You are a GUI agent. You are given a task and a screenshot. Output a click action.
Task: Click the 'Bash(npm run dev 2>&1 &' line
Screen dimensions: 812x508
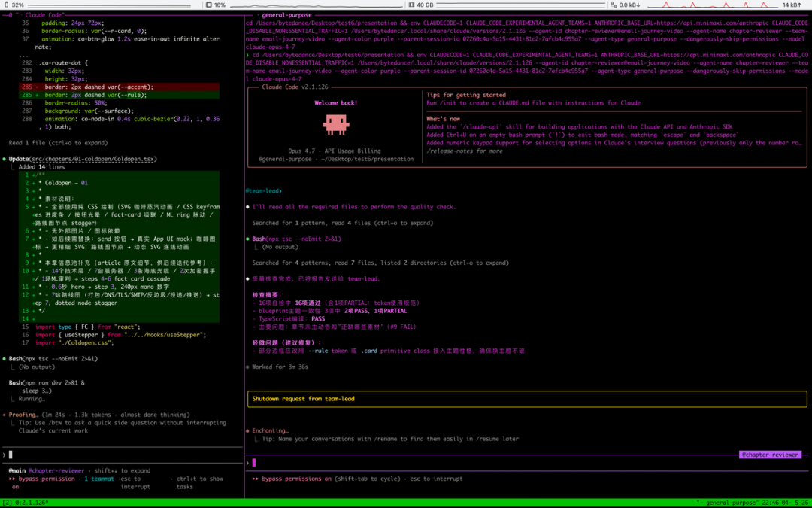(47, 382)
